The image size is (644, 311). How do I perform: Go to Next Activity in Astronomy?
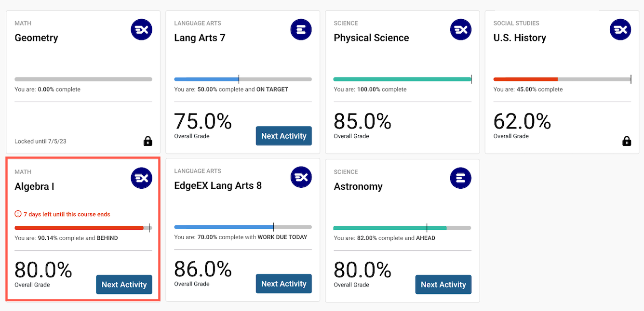[443, 285]
